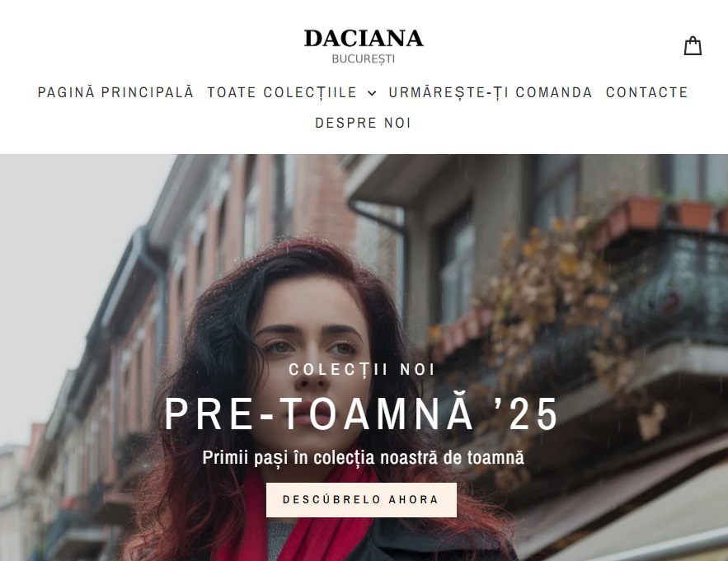Viewport: 728px width, 561px height.
Task: Go to Pagină Principală
Action: 115,92
